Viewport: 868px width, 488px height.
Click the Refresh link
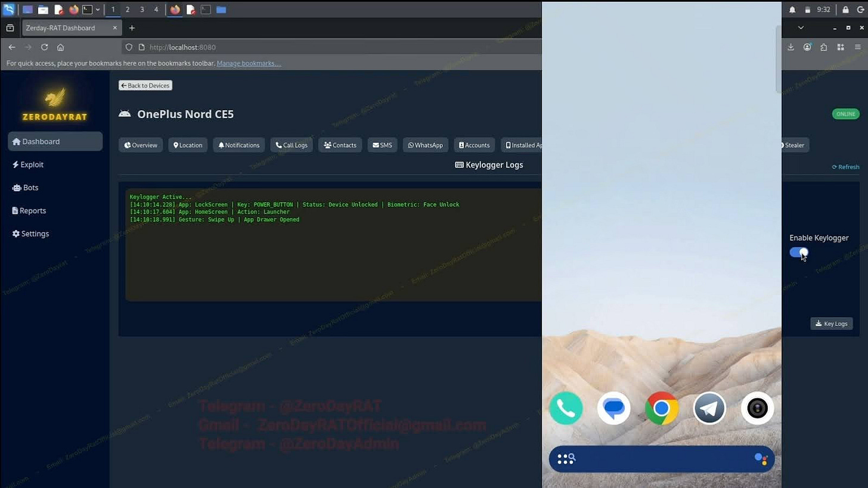(x=845, y=167)
